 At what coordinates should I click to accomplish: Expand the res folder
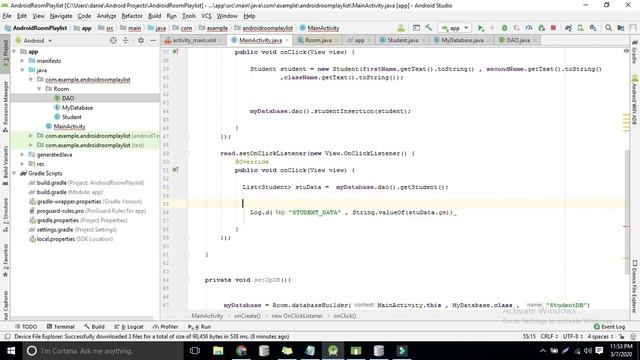point(22,164)
